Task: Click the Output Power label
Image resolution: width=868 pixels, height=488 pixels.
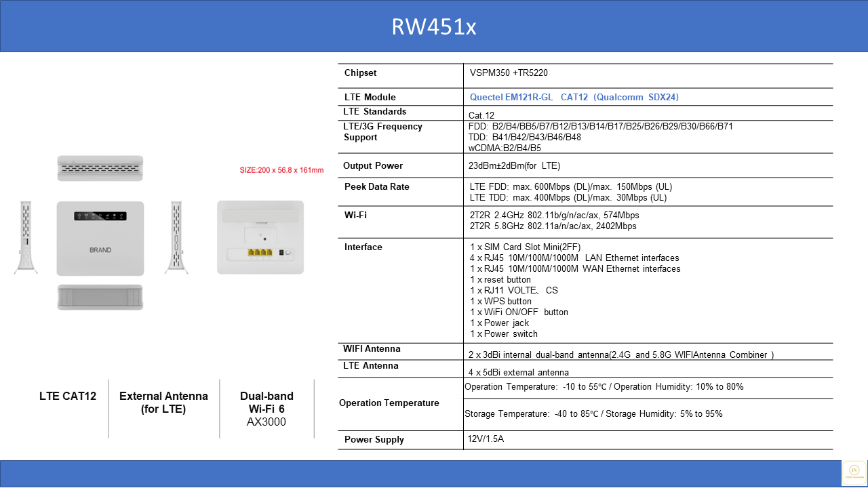Action: (x=373, y=165)
